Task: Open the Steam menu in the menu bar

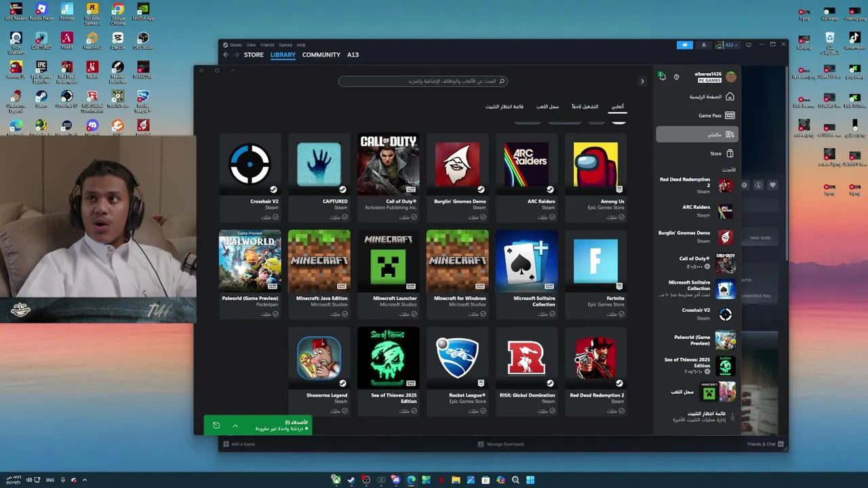Action: point(235,45)
